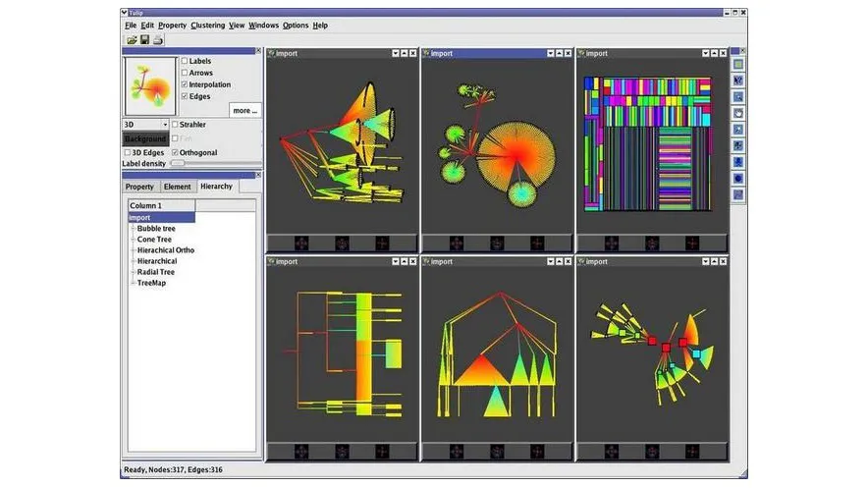Click the down-arrow button on the treemap window
Screen dimensions: 868x488
coord(705,53)
